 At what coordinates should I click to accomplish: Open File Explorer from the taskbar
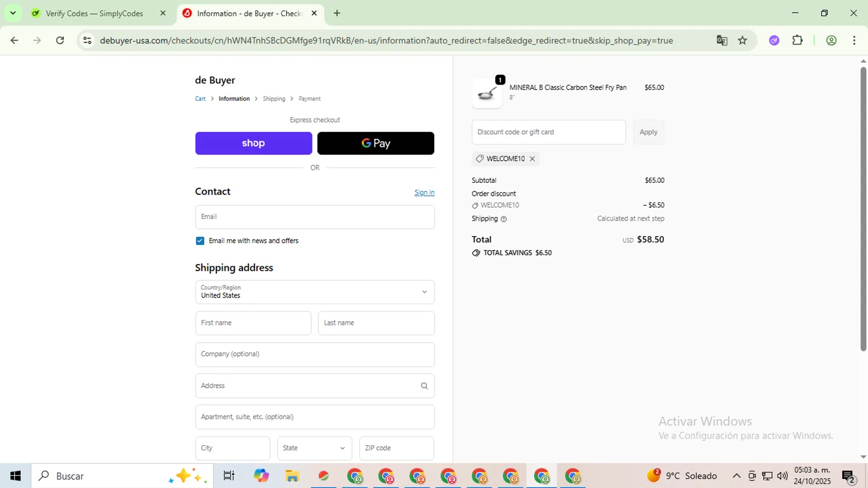point(292,476)
